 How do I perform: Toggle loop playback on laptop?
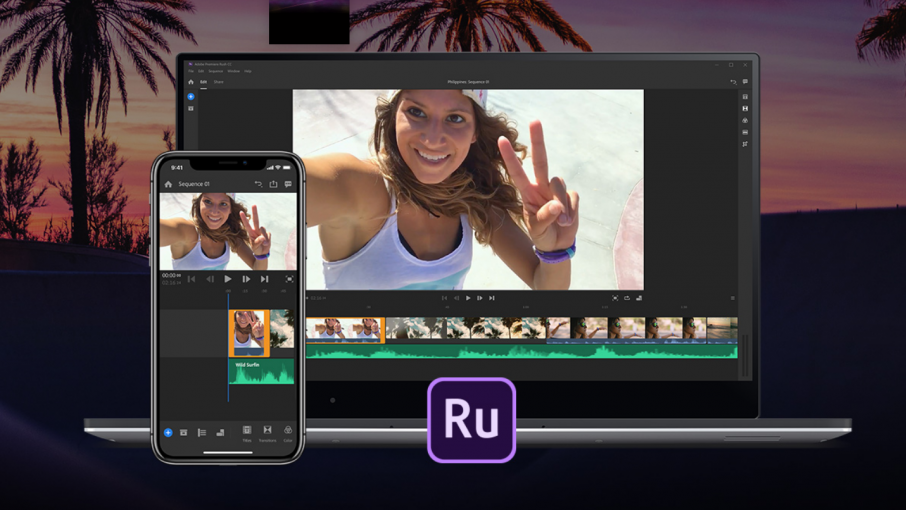pyautogui.click(x=627, y=298)
